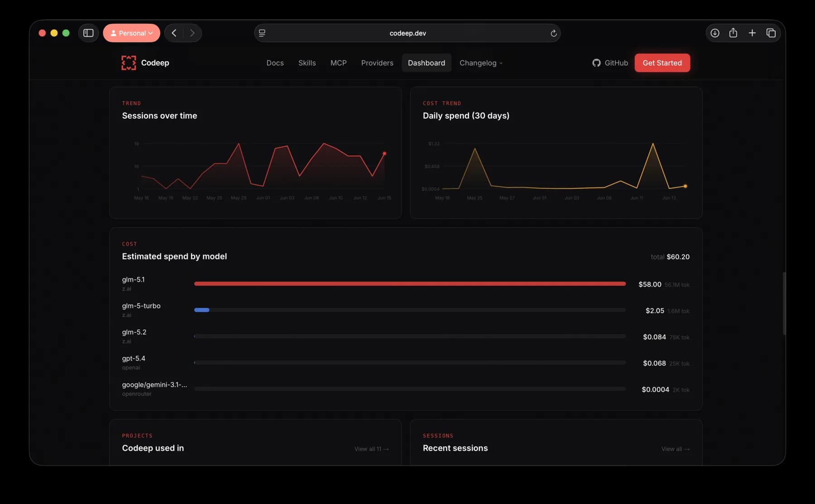
Task: Open the "View all" recent sessions link
Action: pos(675,449)
